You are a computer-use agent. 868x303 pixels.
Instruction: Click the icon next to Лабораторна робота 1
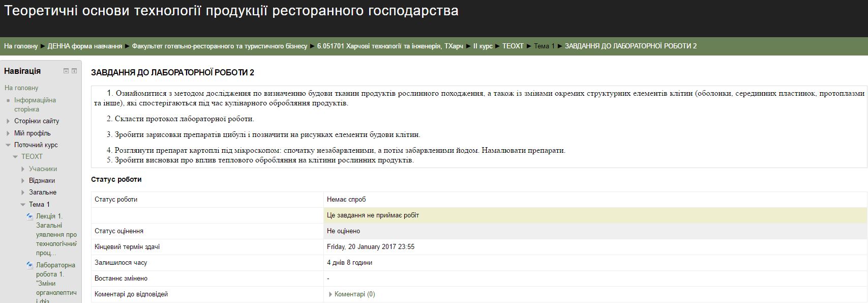pos(29,265)
